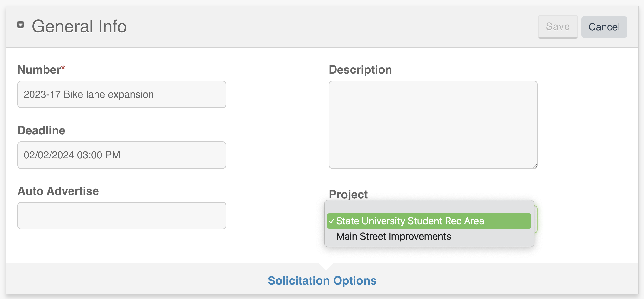
Task: Click the 2023-17 Bike lane expansion text
Action: (89, 95)
